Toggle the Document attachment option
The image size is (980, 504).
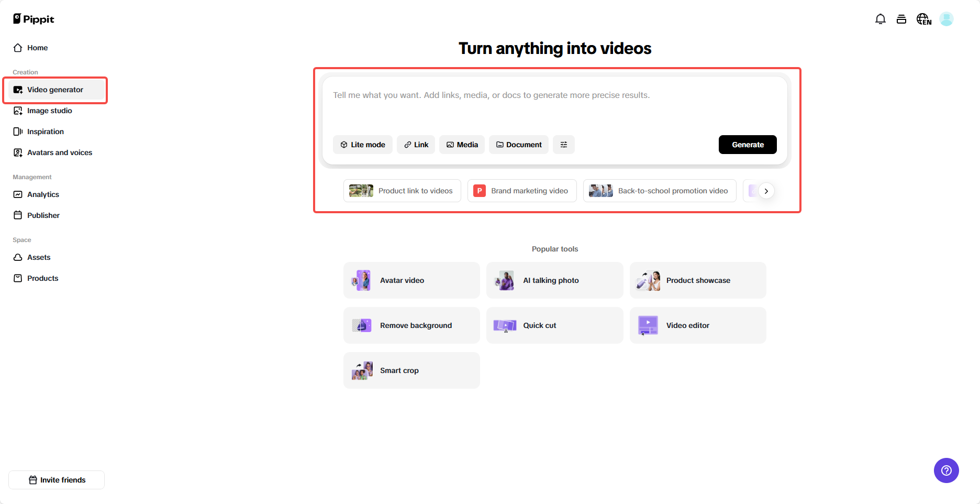[518, 145]
